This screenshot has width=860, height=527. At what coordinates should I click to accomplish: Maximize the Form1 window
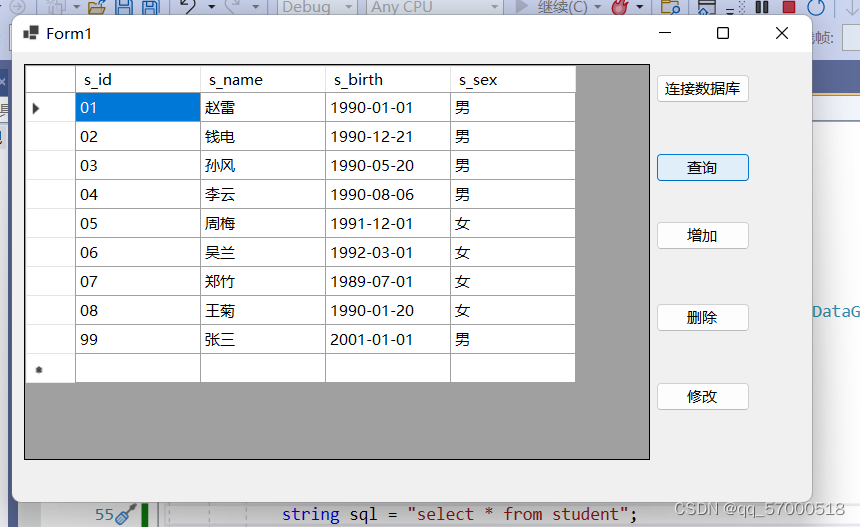coord(723,33)
